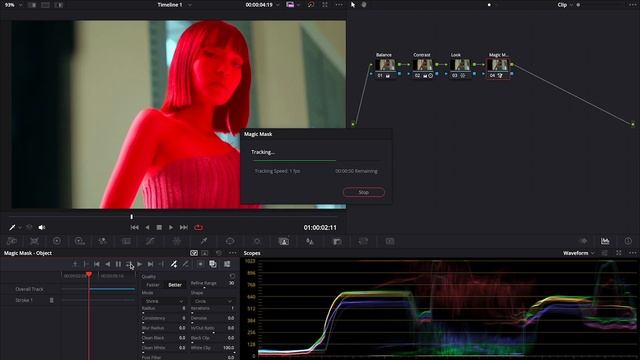Open the Qualifier eyedropper palette

(x=204, y=241)
